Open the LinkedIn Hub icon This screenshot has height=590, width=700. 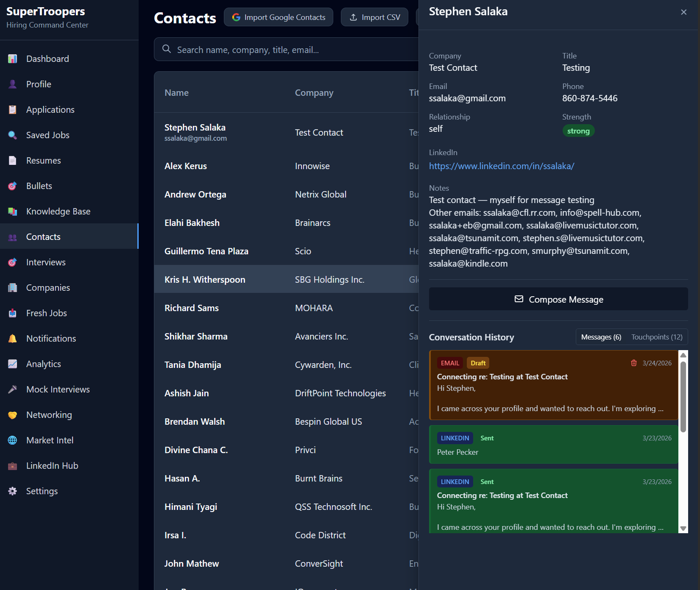coord(12,465)
